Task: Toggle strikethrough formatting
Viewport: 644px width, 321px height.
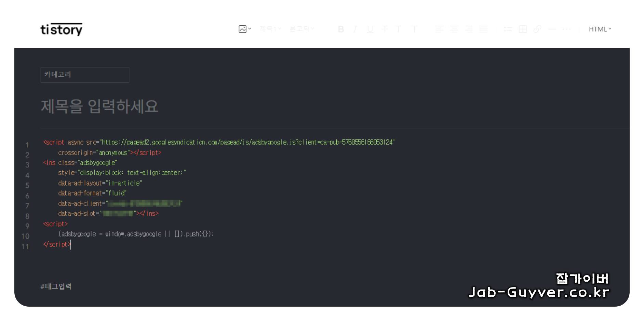Action: click(385, 29)
